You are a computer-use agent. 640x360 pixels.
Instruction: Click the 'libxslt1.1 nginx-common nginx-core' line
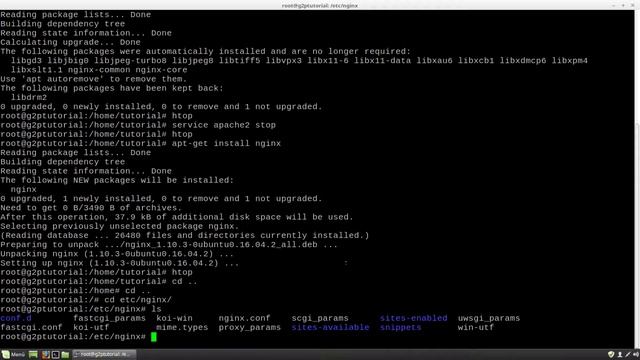tap(99, 69)
